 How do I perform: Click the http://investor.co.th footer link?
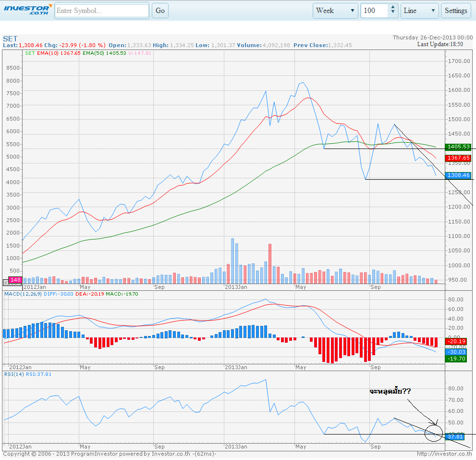[444, 454]
